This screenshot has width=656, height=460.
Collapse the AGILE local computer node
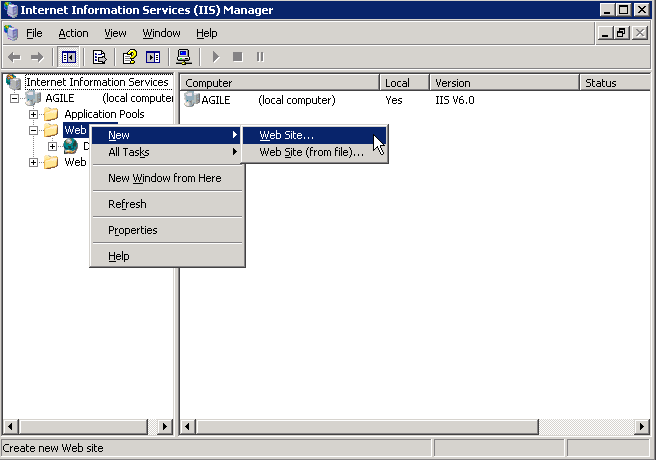coord(14,99)
